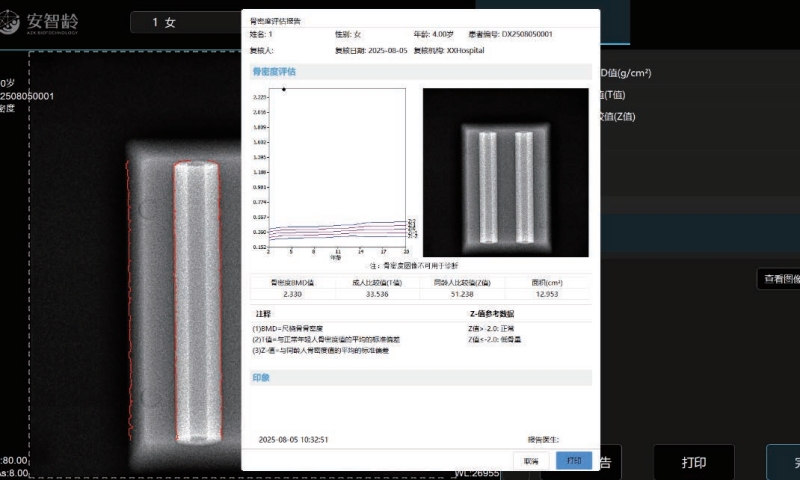
Task: Select the area cell showing 12.953
Action: click(x=547, y=295)
